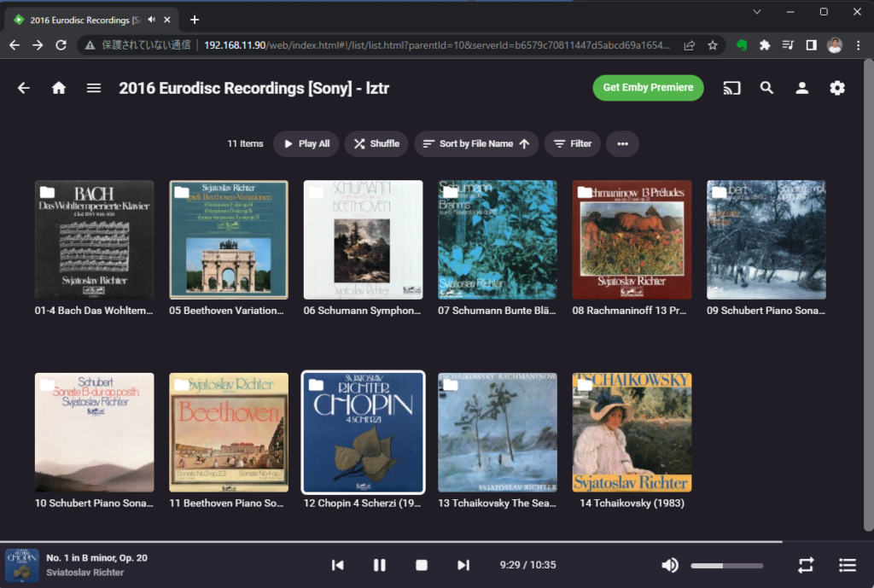Click the Play All button
The width and height of the screenshot is (874, 588).
click(x=306, y=144)
